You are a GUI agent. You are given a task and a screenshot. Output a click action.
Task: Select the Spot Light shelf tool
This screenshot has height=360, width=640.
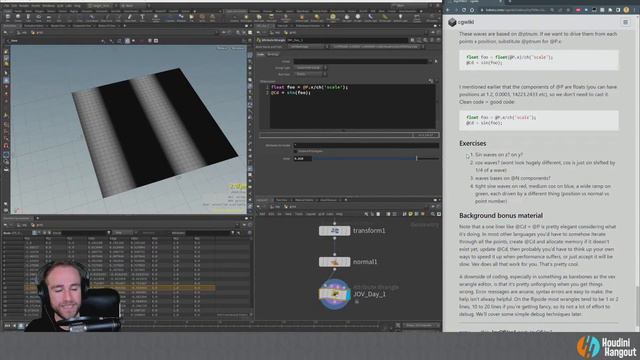click(x=258, y=17)
